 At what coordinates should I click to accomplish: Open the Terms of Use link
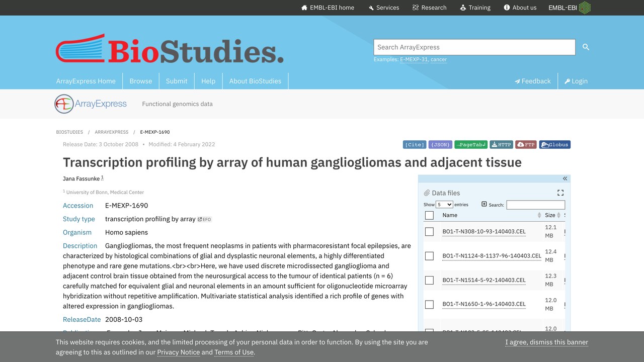(234, 352)
